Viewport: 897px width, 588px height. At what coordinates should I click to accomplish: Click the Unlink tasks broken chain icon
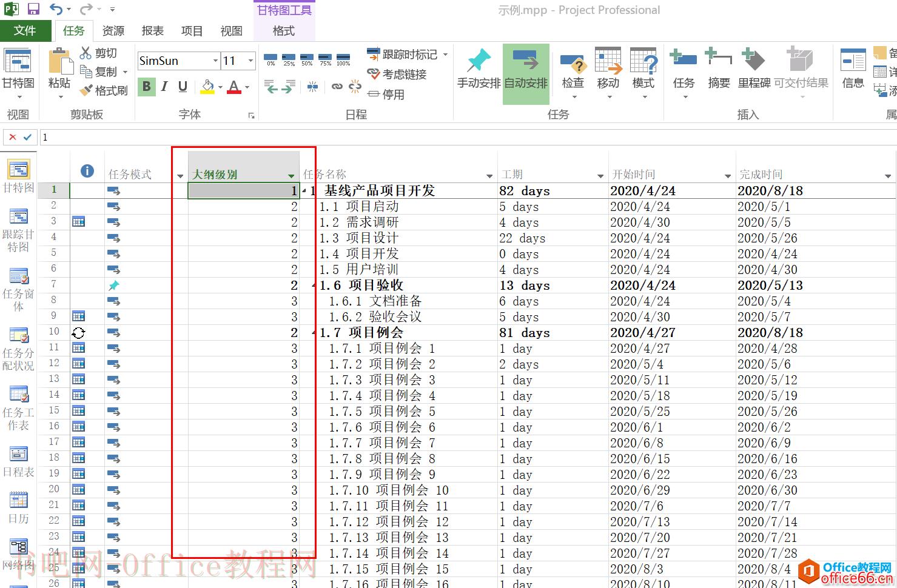coord(355,87)
